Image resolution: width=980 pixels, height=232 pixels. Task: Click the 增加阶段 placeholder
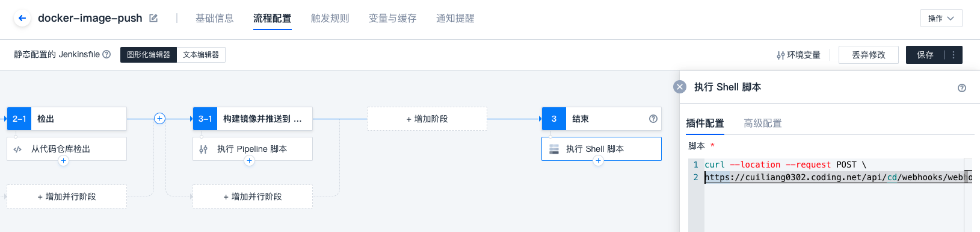[427, 119]
